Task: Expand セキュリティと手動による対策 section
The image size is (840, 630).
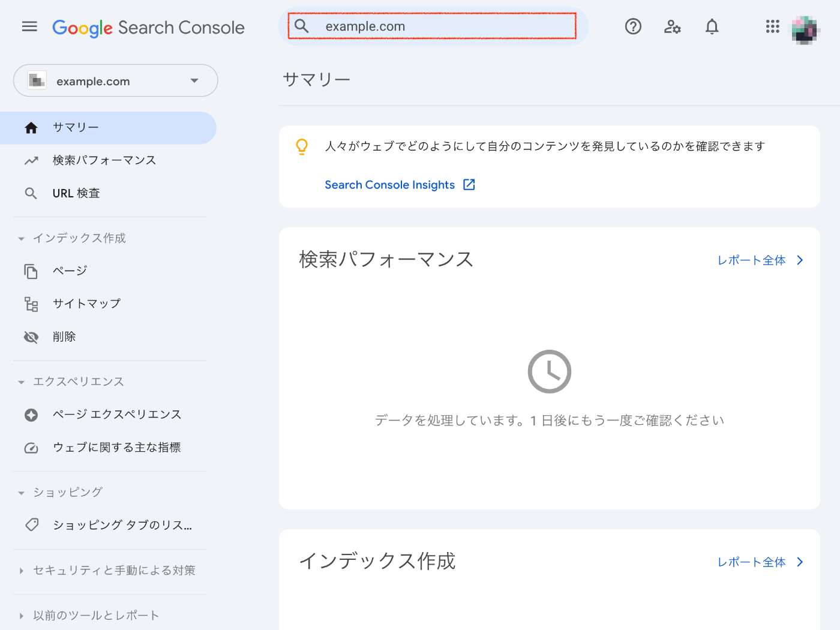Action: point(107,571)
